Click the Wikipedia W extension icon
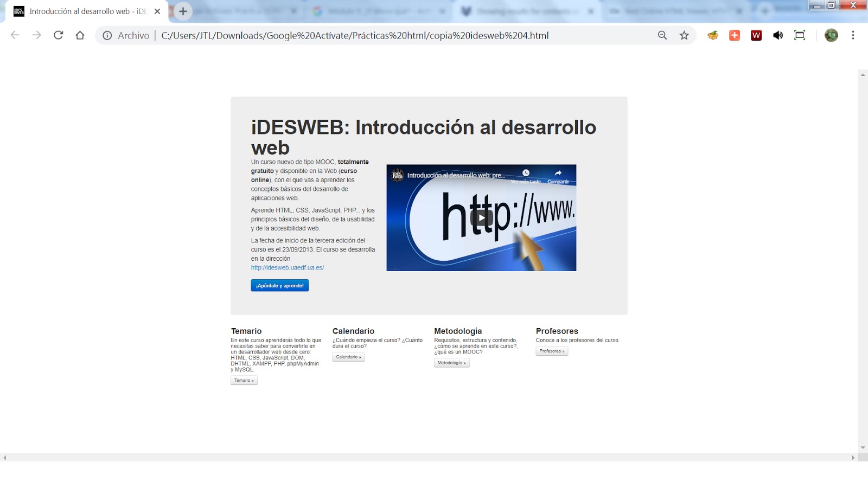 click(756, 35)
